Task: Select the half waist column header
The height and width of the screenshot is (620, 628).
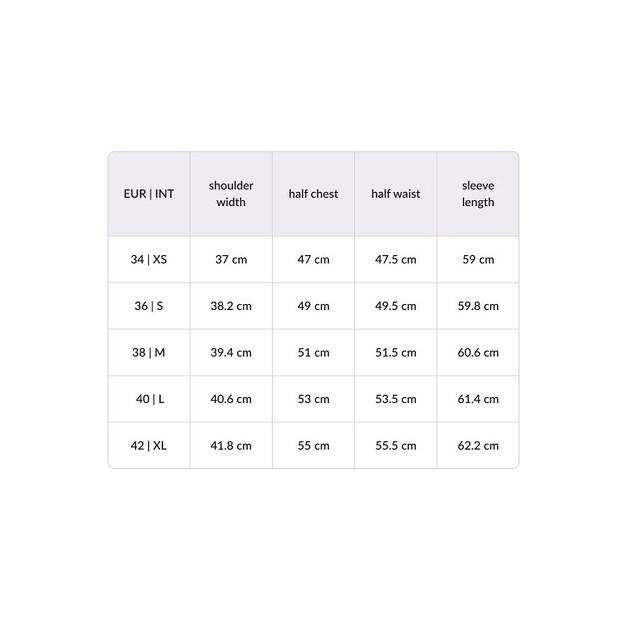Action: 396,194
